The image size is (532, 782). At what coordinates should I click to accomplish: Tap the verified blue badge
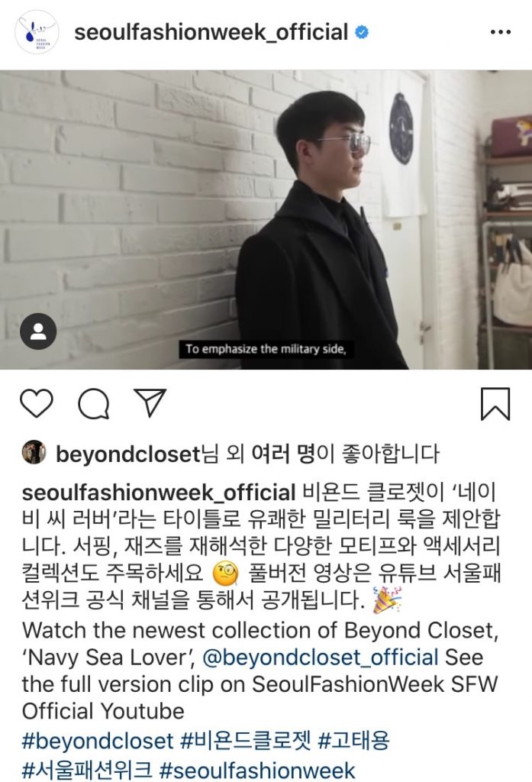[362, 32]
